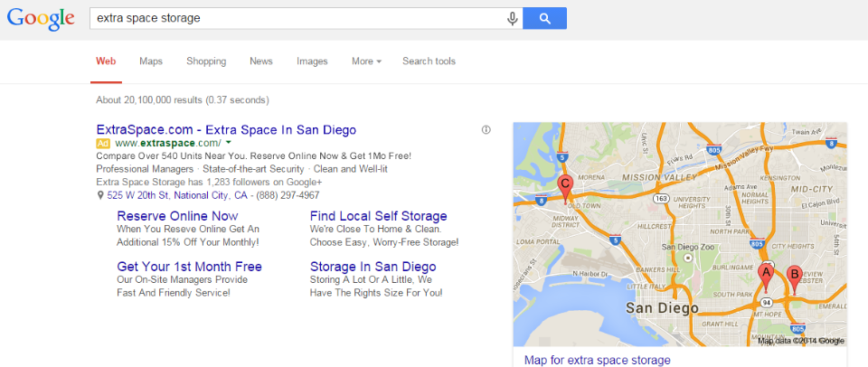Click the location pin beside the address
The image size is (868, 367).
pyautogui.click(x=100, y=195)
